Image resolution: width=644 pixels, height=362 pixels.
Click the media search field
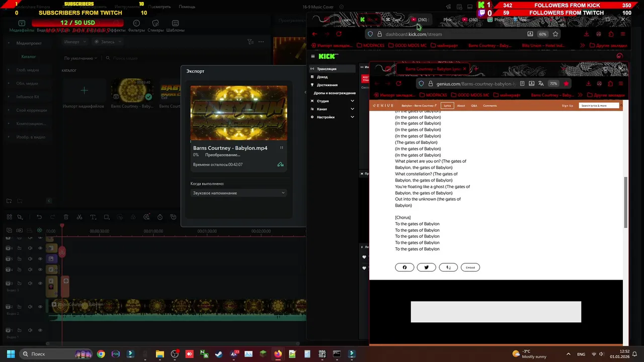coord(126,58)
